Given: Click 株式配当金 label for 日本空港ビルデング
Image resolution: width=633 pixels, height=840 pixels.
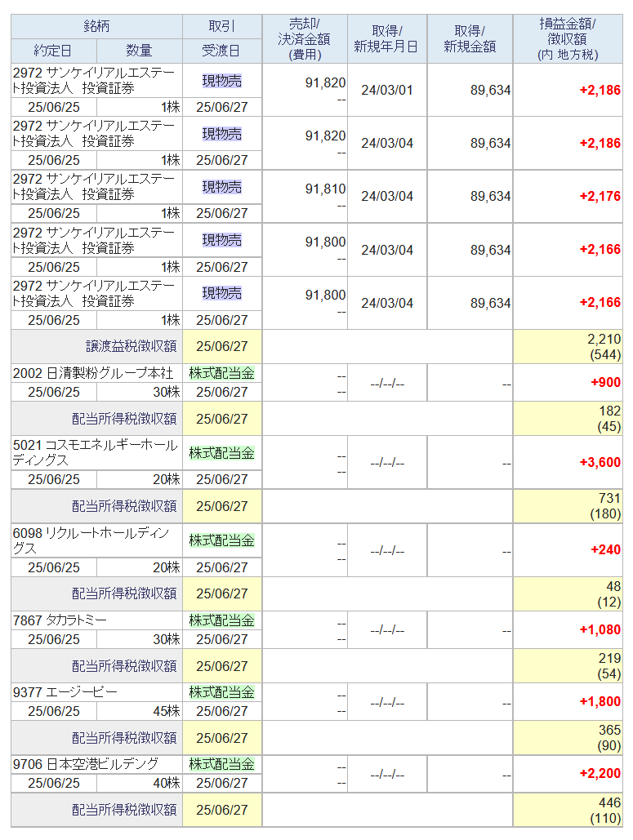Looking at the screenshot, I should [x=222, y=764].
